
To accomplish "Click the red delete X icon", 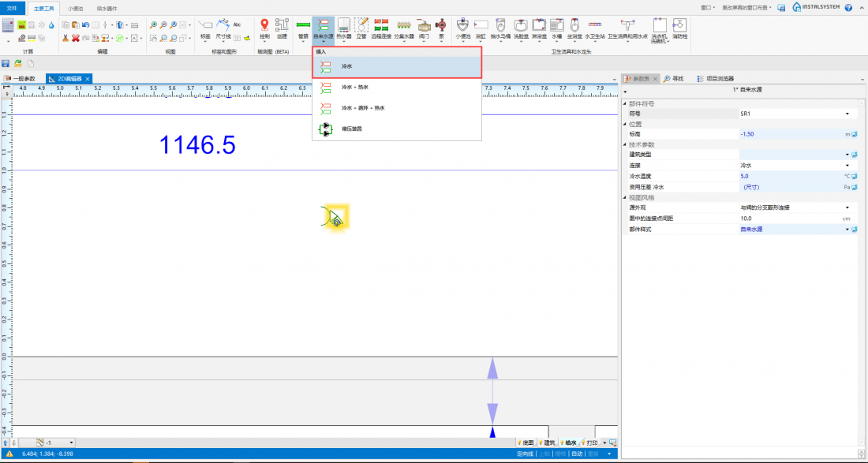I will coord(75,37).
